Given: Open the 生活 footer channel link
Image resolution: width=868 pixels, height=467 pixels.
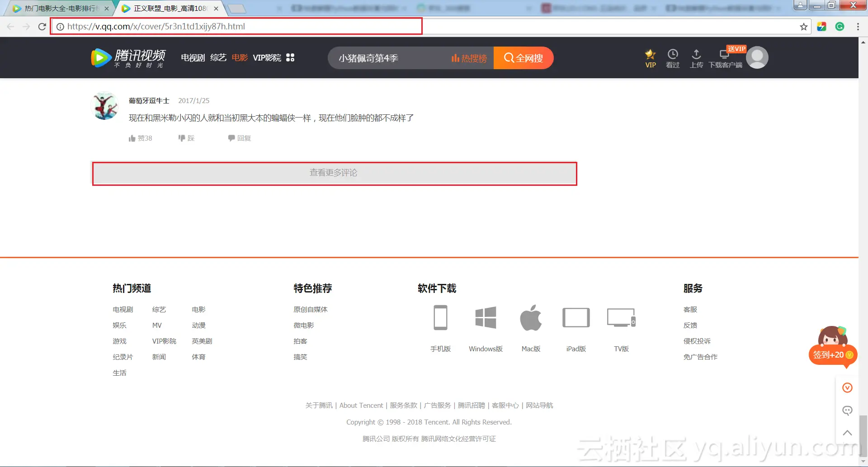Looking at the screenshot, I should (119, 373).
